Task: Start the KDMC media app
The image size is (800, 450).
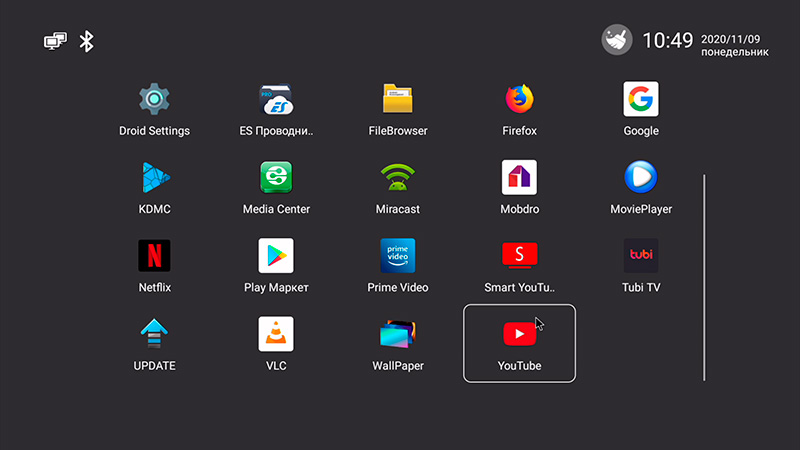Action: (154, 178)
